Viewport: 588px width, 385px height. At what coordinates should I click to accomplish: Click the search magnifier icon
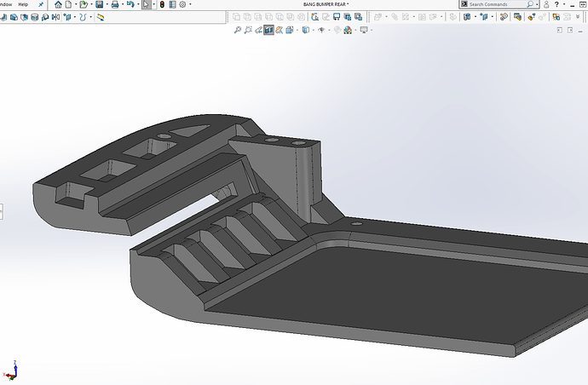tap(530, 4)
